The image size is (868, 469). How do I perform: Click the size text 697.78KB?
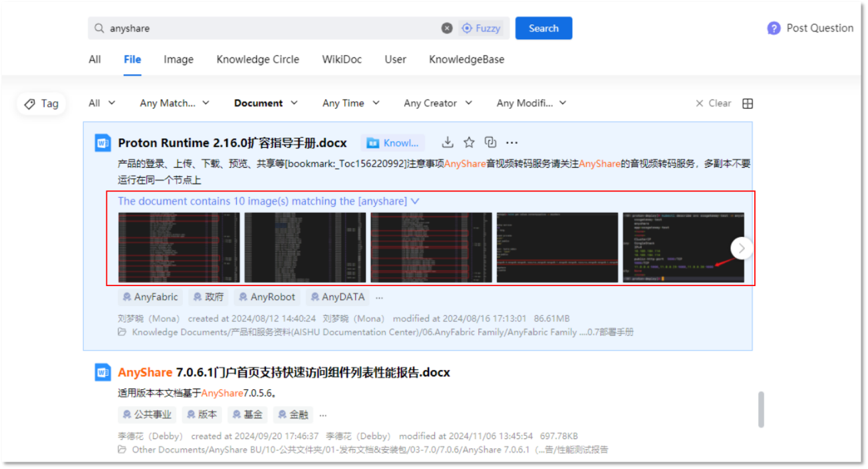[x=559, y=436]
